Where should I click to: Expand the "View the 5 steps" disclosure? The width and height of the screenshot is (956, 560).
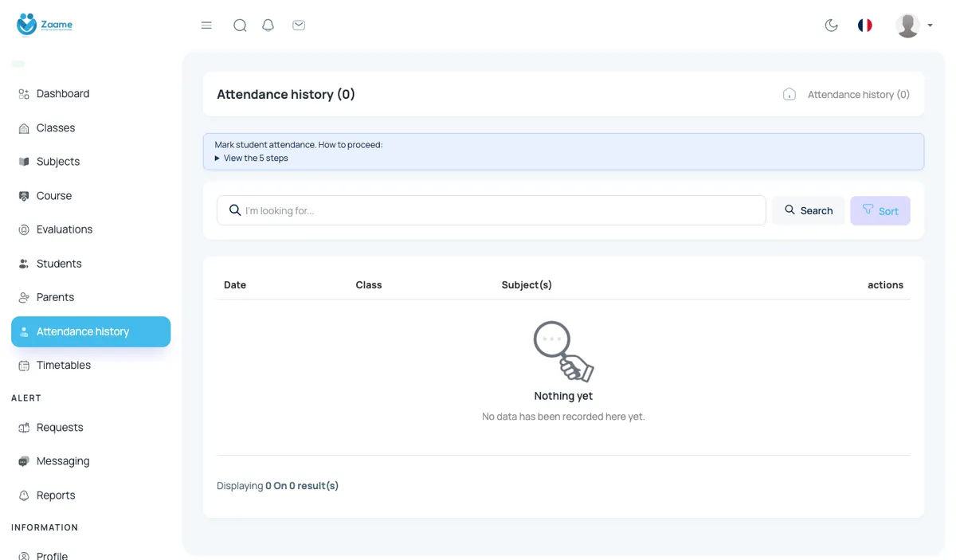251,159
